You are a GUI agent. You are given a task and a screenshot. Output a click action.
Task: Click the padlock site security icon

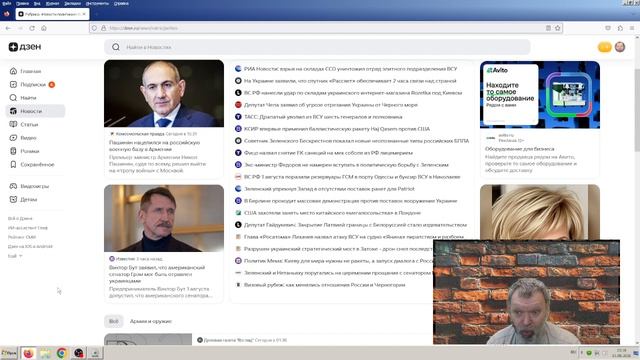pyautogui.click(x=104, y=28)
